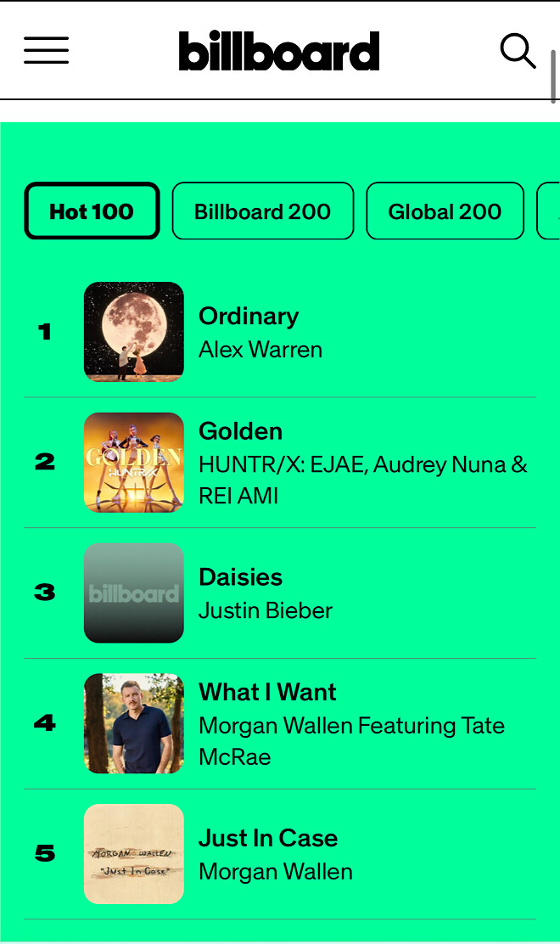
Task: Open the Ordinary moon album artwork
Action: click(x=134, y=332)
